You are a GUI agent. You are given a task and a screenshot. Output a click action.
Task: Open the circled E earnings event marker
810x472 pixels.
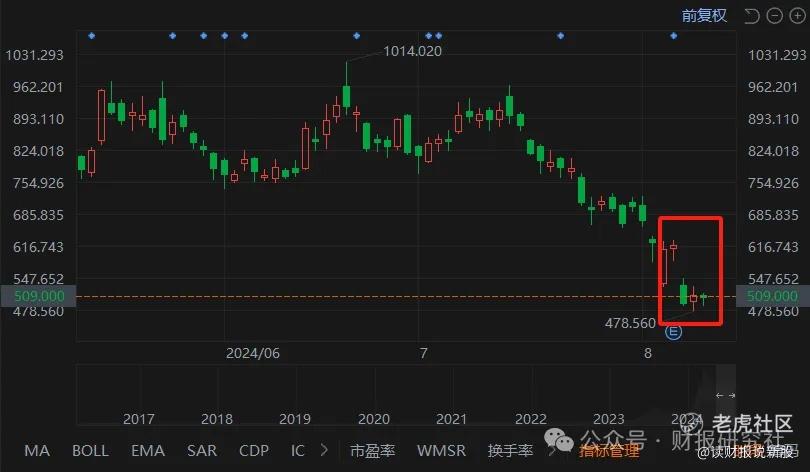[673, 332]
